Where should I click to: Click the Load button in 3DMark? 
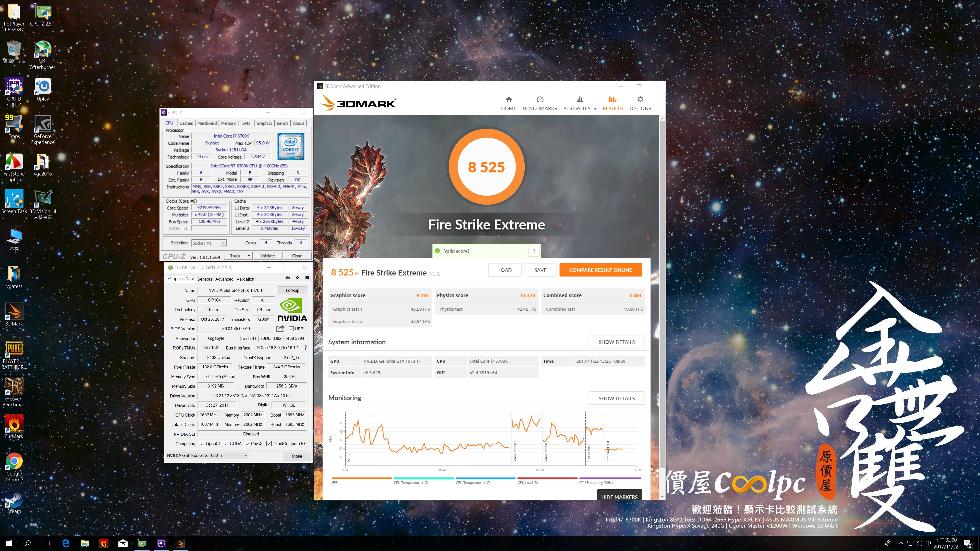click(505, 270)
